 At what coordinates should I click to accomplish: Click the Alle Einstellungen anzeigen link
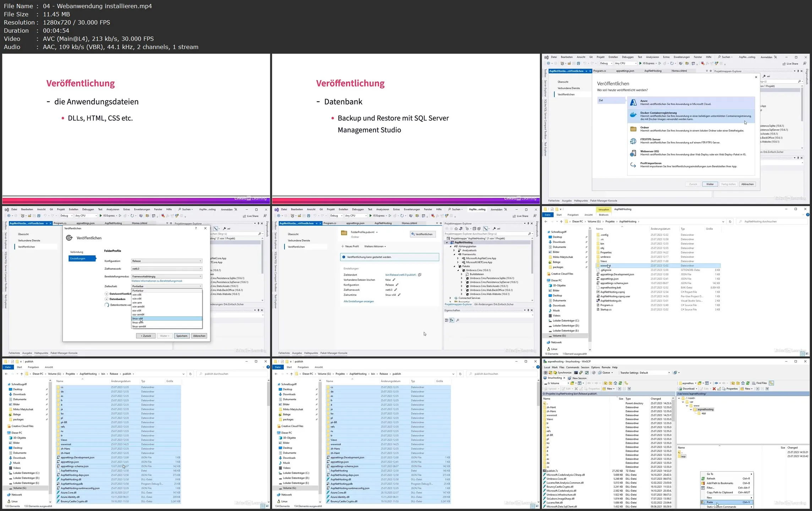pos(358,301)
